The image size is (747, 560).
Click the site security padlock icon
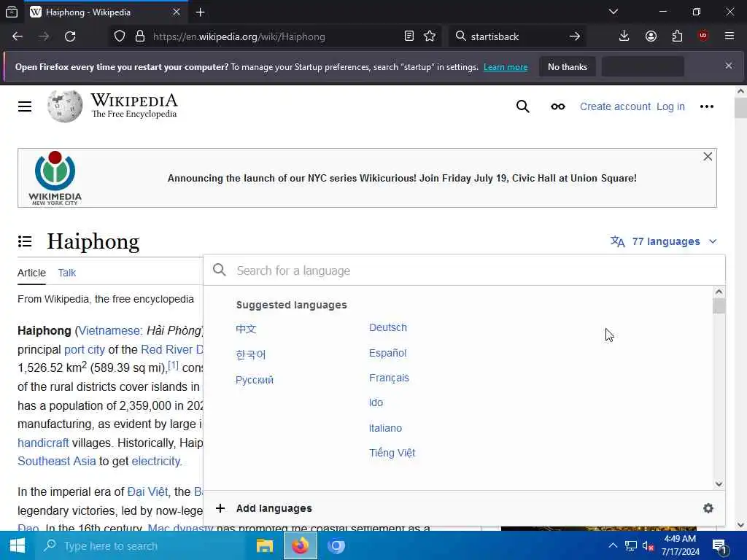pyautogui.click(x=139, y=36)
